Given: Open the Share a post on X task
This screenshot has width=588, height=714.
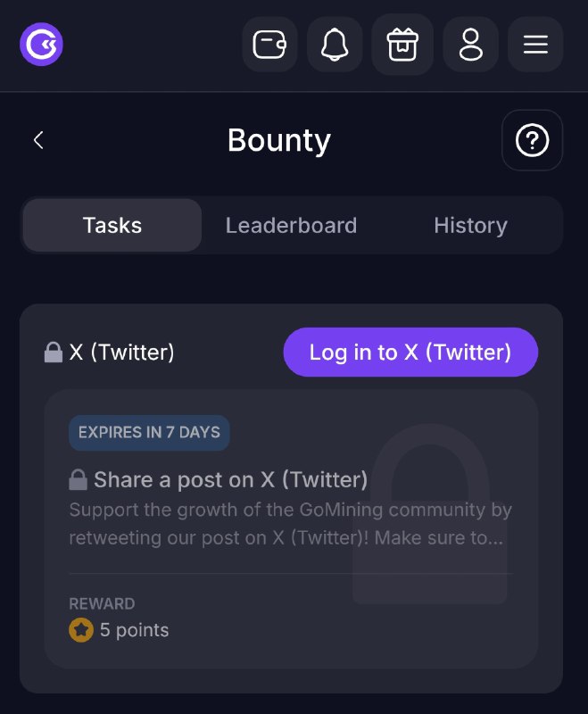Looking at the screenshot, I should pos(231,479).
